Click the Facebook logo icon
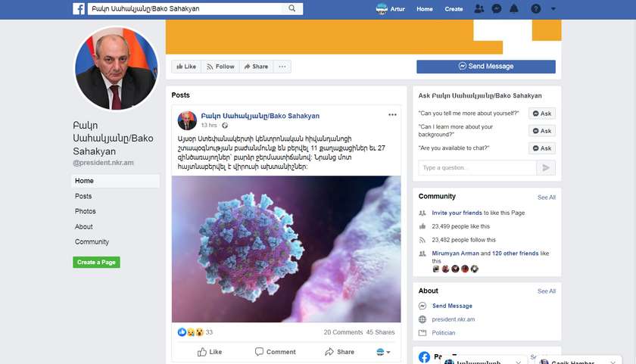This screenshot has height=364, width=636. point(79,9)
